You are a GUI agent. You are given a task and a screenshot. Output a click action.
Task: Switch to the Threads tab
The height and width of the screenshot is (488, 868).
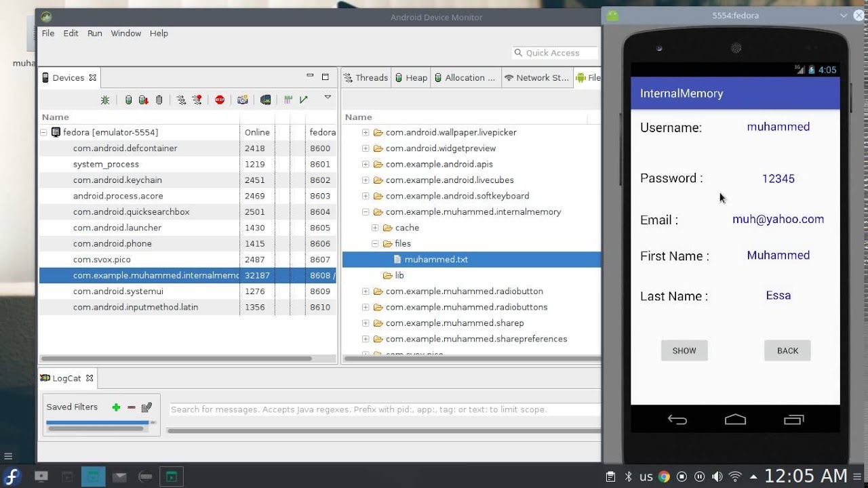(x=366, y=78)
